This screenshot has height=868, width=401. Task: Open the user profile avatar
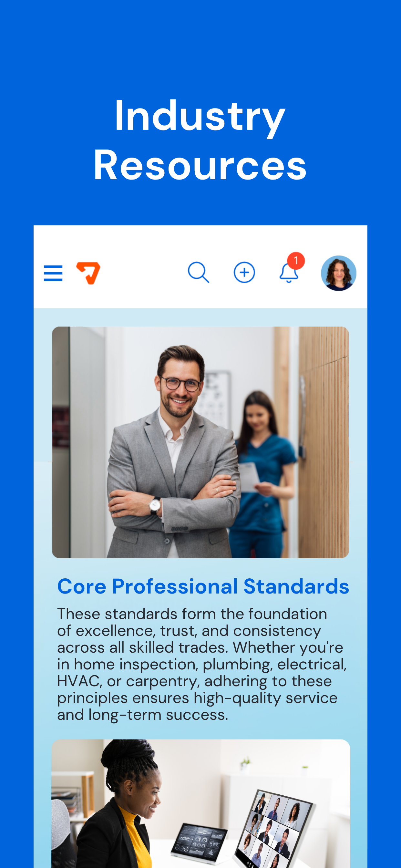pos(338,273)
